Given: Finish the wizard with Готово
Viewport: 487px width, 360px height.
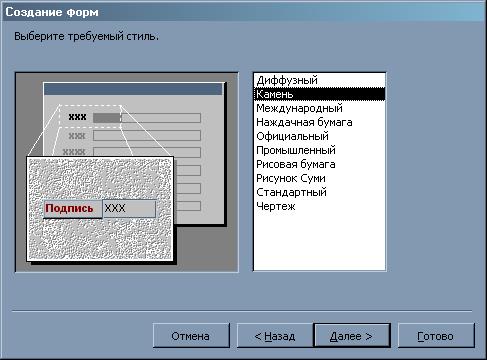Looking at the screenshot, I should click(436, 335).
